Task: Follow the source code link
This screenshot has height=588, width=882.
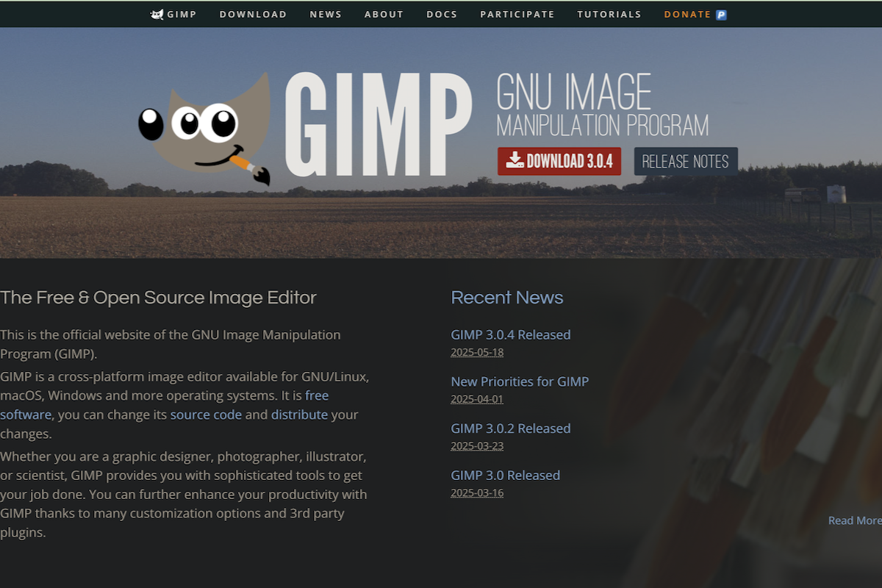Action: click(206, 415)
